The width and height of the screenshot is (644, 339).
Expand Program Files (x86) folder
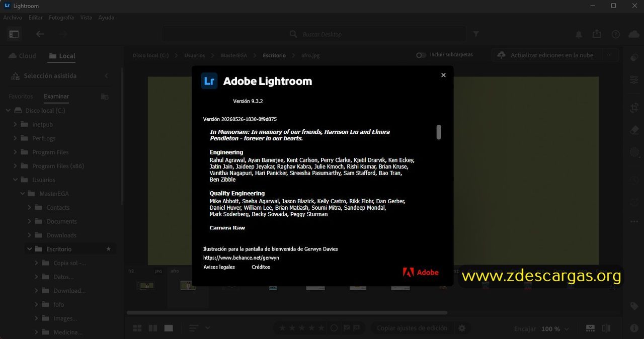pos(16,166)
